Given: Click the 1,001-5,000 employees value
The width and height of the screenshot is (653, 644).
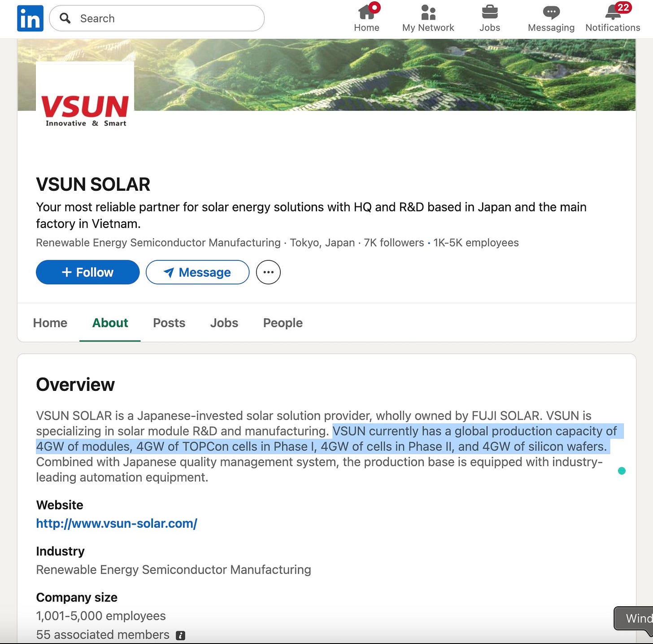Looking at the screenshot, I should pos(101,616).
